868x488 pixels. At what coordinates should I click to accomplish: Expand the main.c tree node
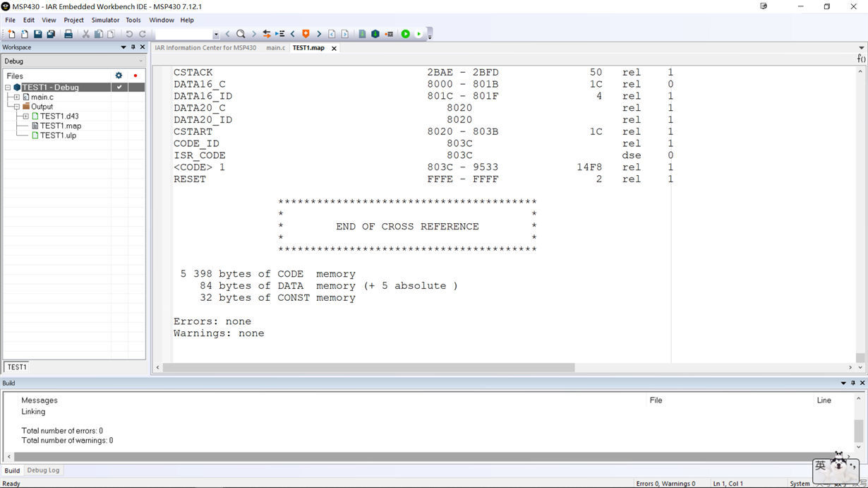tap(17, 97)
